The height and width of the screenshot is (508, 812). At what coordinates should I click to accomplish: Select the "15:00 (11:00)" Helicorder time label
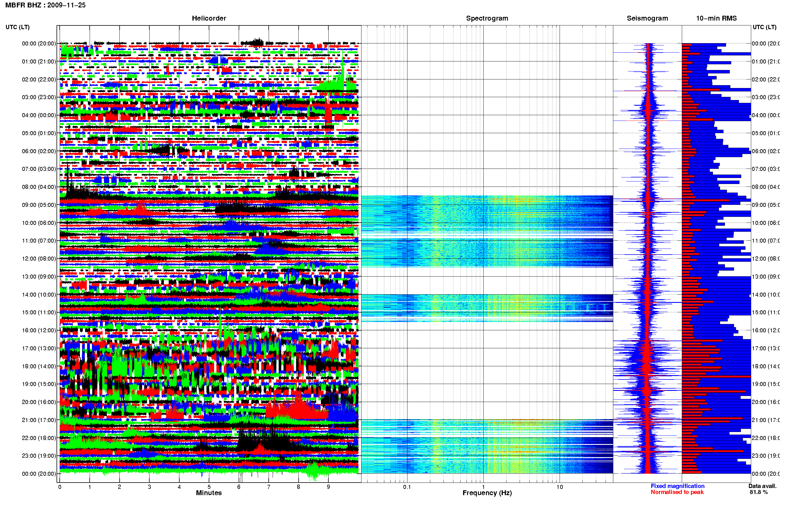(x=39, y=313)
